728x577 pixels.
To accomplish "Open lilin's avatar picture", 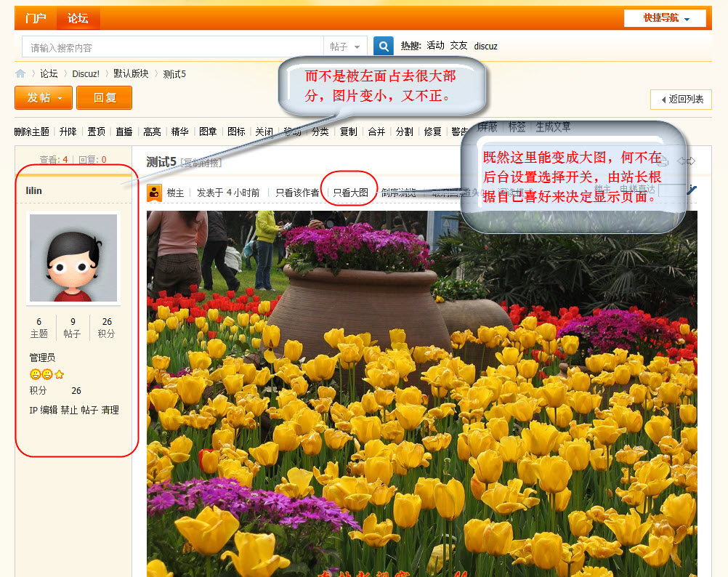I will pos(73,258).
